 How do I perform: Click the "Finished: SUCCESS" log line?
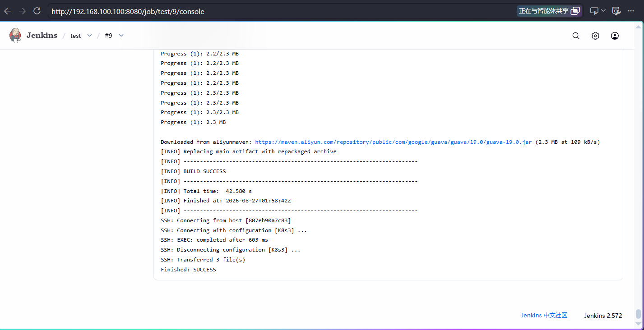(x=188, y=270)
